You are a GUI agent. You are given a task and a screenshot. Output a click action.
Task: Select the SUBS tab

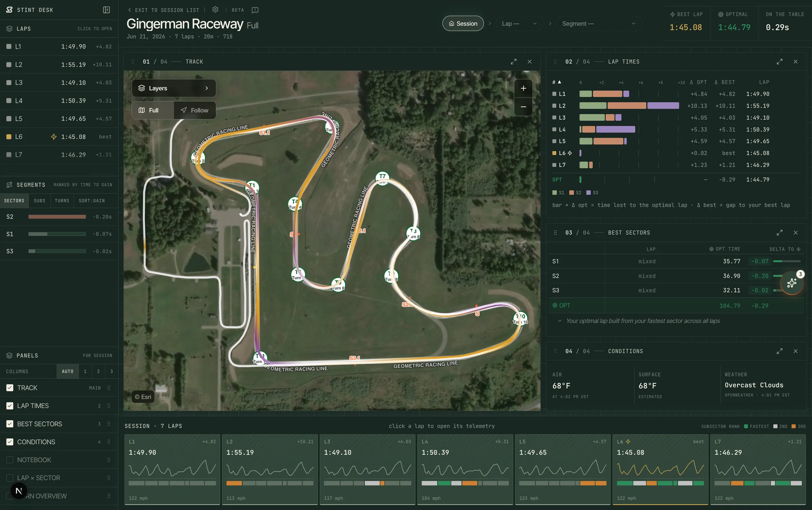pyautogui.click(x=40, y=201)
